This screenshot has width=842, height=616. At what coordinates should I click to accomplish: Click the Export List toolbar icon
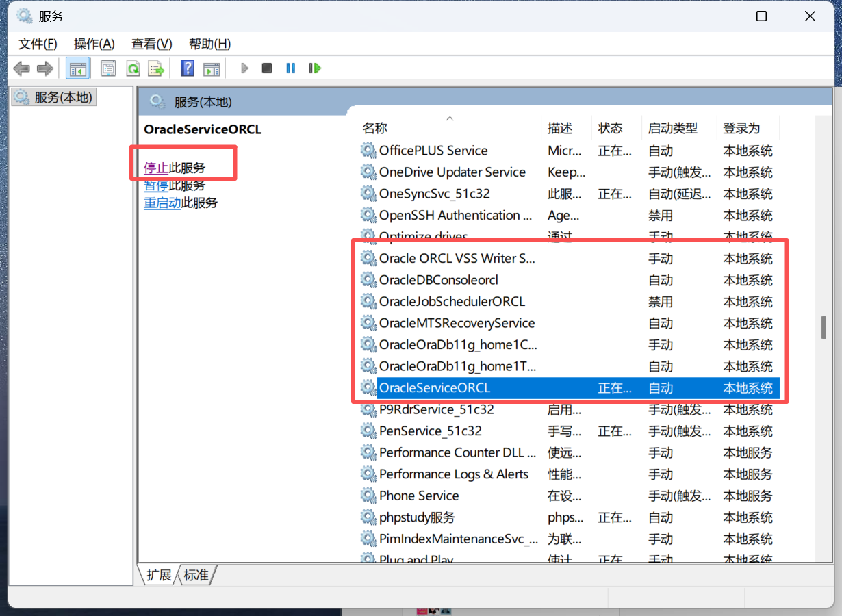pyautogui.click(x=157, y=68)
